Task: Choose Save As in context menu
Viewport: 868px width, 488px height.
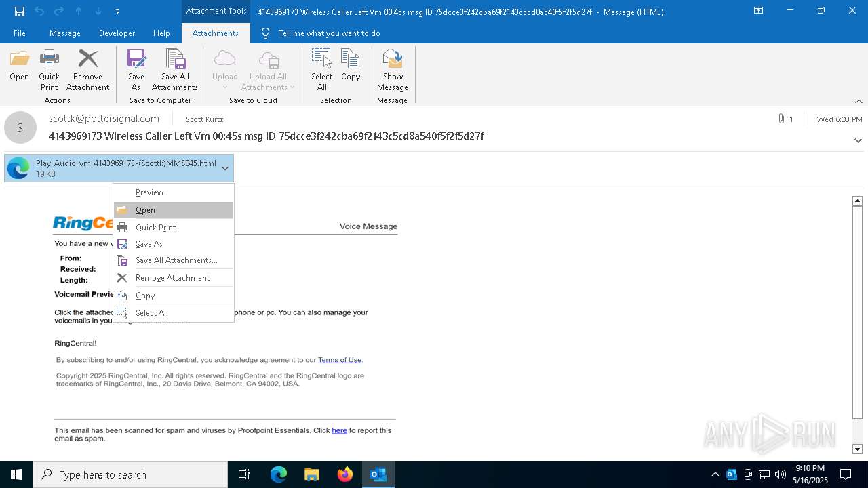Action: pyautogui.click(x=174, y=244)
